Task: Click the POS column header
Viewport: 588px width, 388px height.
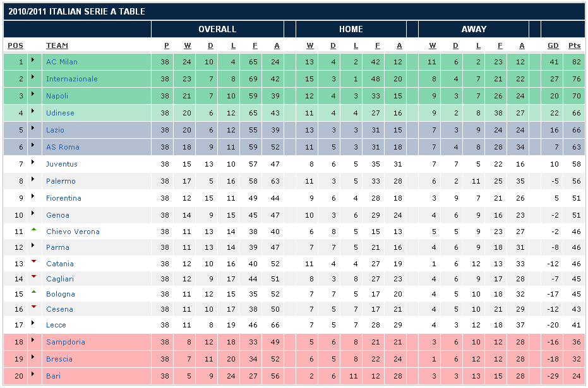Action: pyautogui.click(x=15, y=45)
